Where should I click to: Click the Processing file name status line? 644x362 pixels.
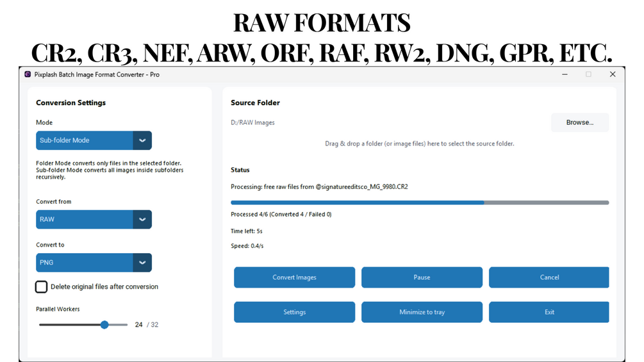(x=319, y=186)
